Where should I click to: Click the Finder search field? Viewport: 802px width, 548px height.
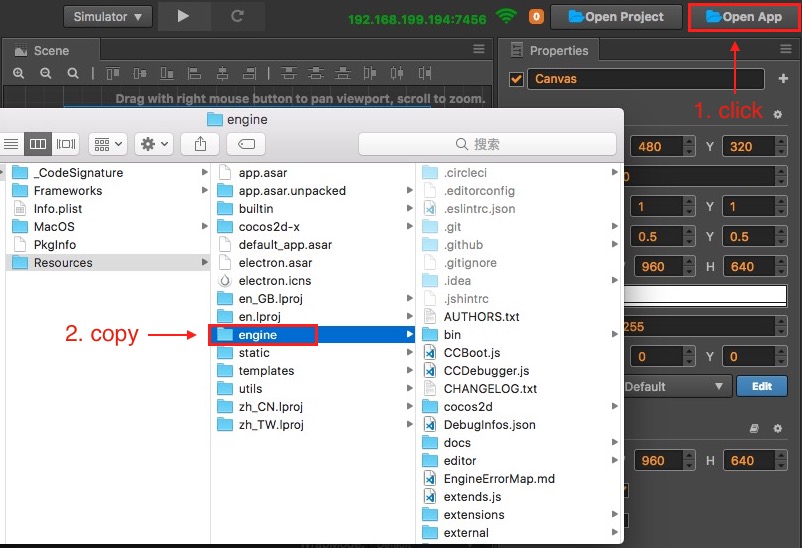click(487, 144)
